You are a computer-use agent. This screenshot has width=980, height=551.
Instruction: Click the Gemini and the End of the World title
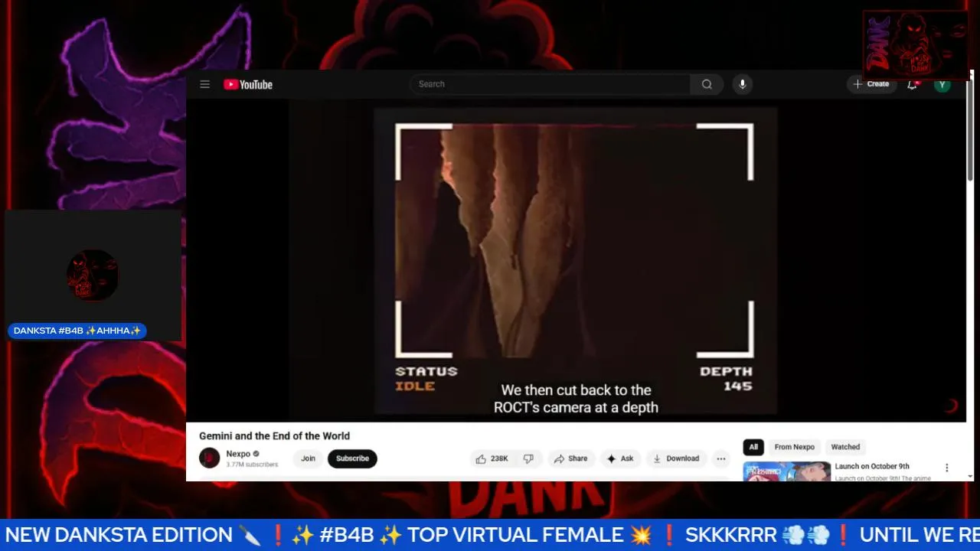tap(274, 435)
